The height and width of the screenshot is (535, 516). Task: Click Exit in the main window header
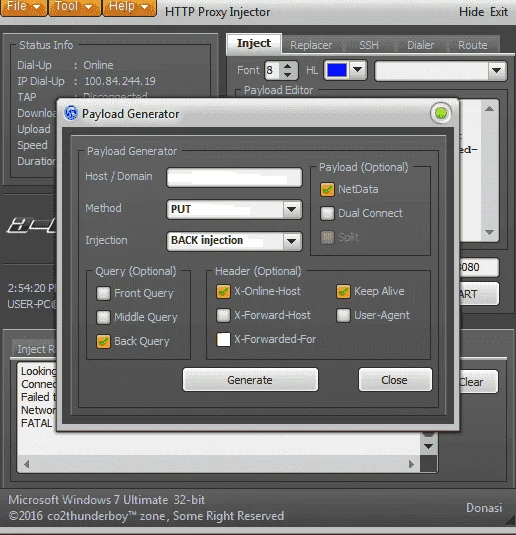pyautogui.click(x=499, y=12)
